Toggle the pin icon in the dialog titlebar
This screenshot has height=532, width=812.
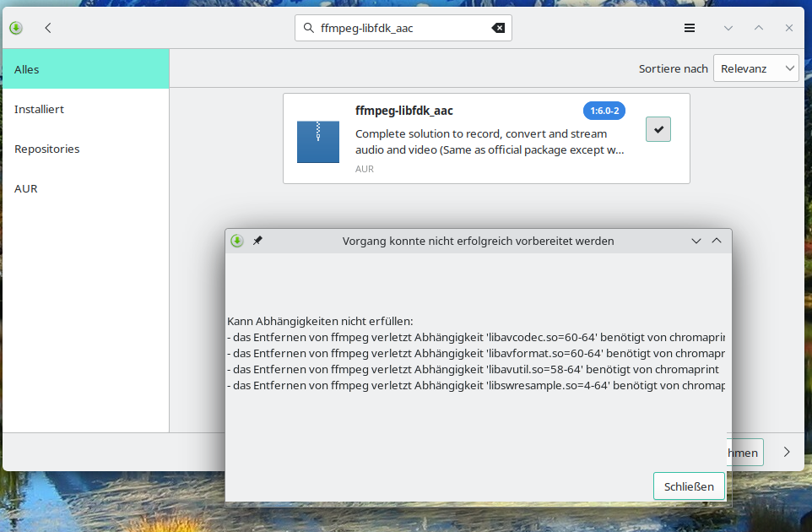[x=257, y=241]
